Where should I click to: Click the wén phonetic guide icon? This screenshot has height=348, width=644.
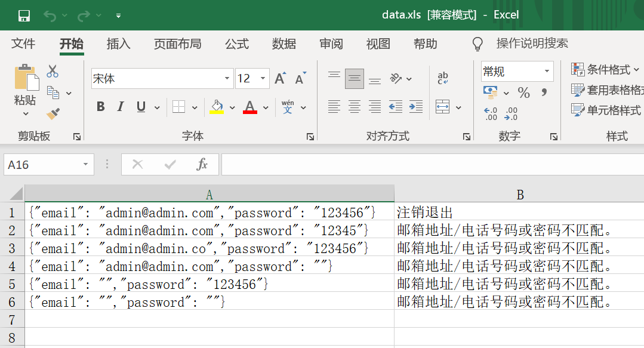click(288, 107)
